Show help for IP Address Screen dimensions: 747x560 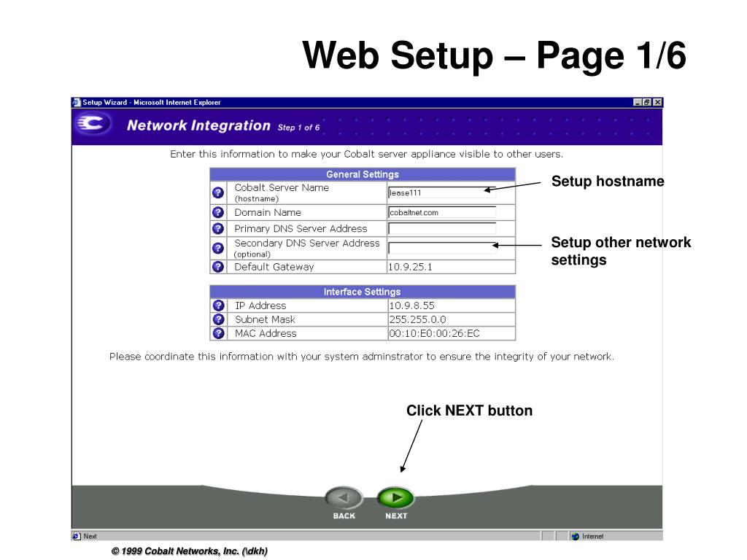(x=218, y=306)
